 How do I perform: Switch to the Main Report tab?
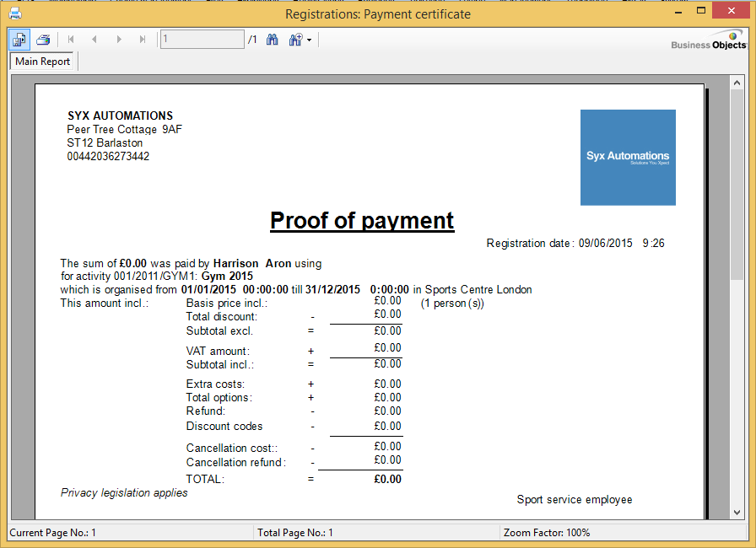point(41,61)
